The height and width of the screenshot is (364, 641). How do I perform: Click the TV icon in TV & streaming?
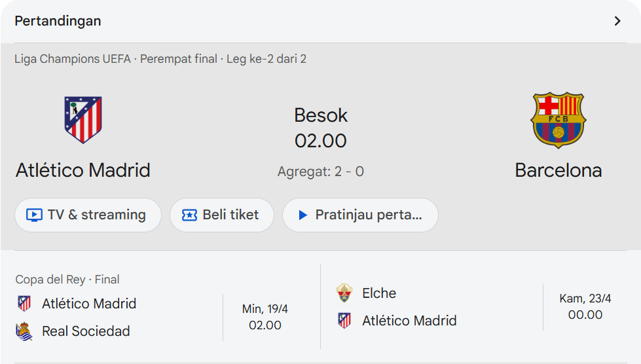[x=34, y=215]
